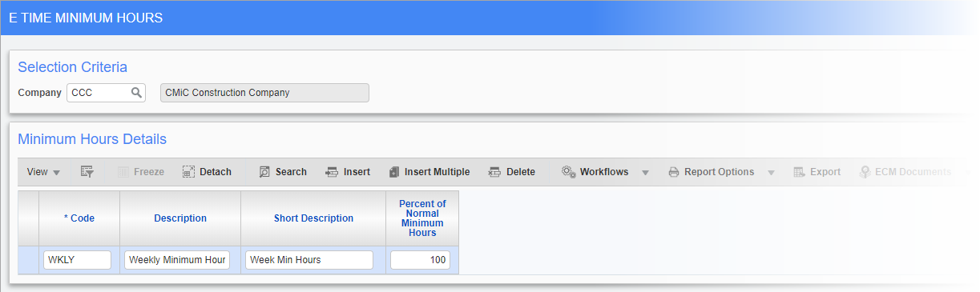Screen dimensions: 980x292
Task: Select the row header of WKLY row
Action: [28, 260]
